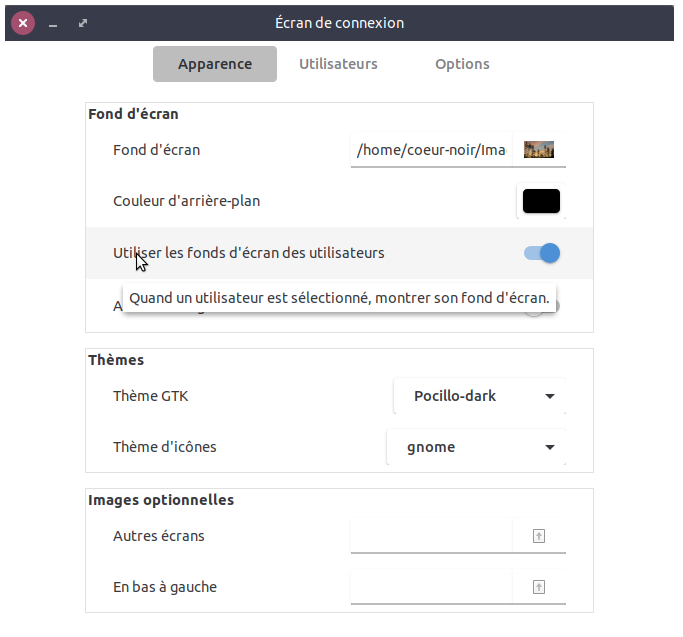Click the wallpaper image preview thumbnail
This screenshot has width=683, height=637.
coord(539,150)
